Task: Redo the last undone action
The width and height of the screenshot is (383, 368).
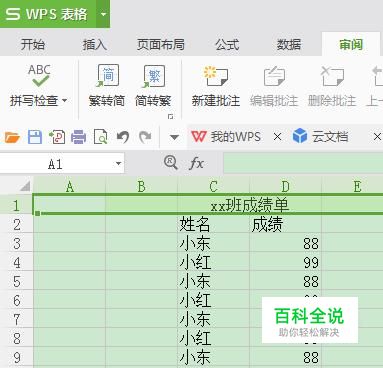Action: 145,137
